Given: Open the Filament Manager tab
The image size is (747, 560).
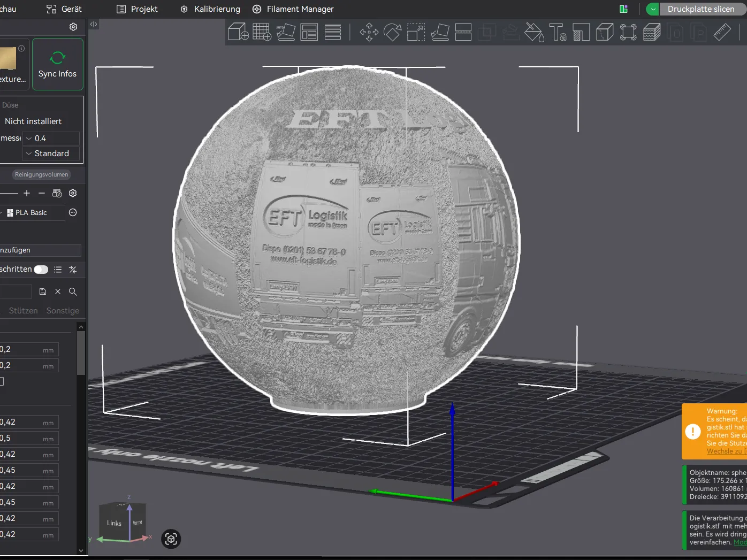Looking at the screenshot, I should click(x=293, y=9).
